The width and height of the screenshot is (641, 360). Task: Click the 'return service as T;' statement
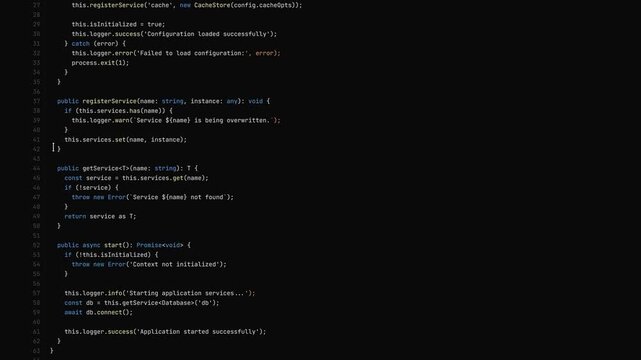tap(100, 217)
